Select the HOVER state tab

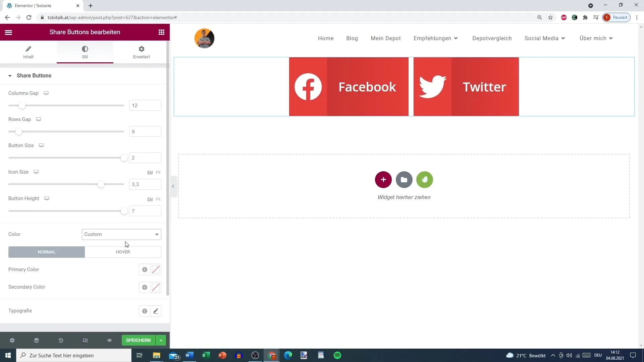coord(123,252)
